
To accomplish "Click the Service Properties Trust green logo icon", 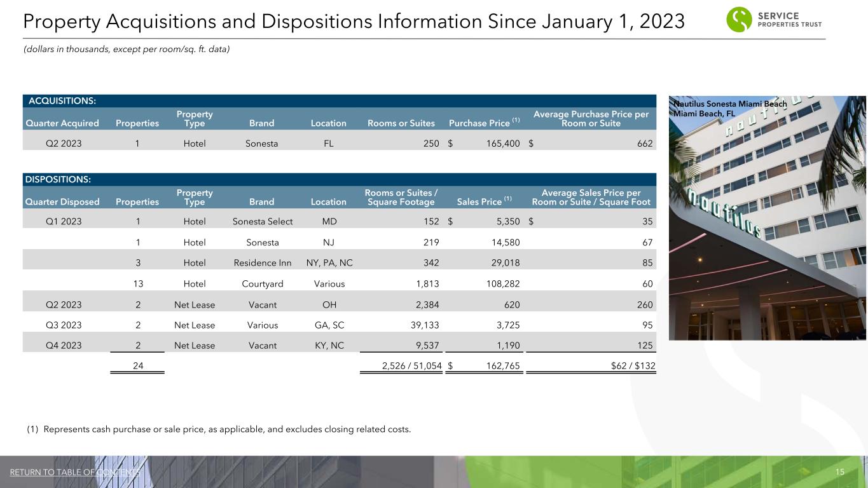I will [741, 20].
